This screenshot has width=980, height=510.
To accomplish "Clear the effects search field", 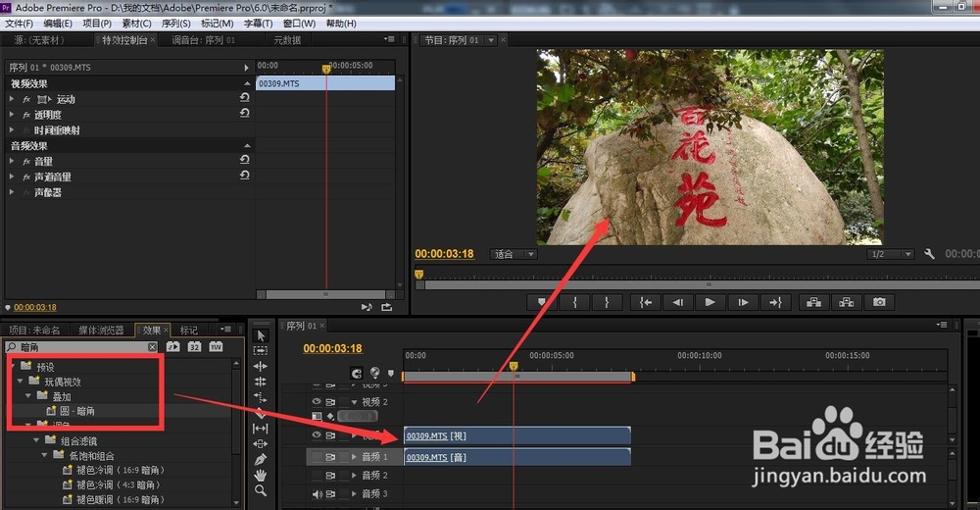I will pos(152,346).
